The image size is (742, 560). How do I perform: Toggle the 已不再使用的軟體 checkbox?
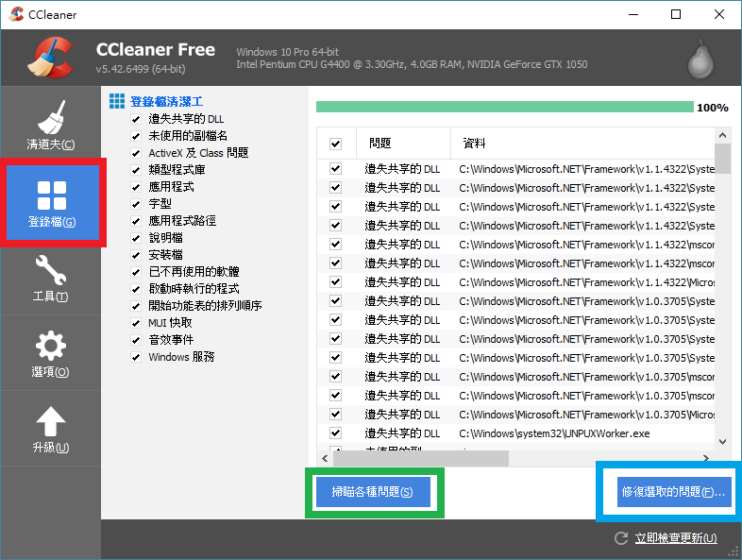(x=136, y=272)
